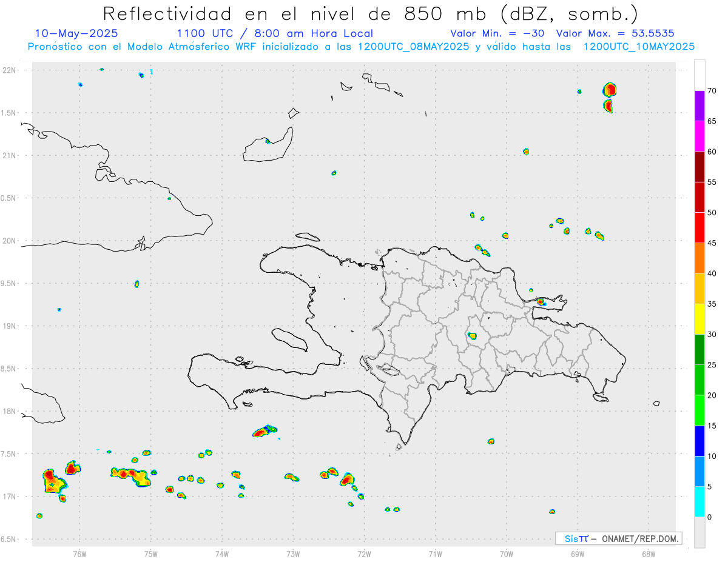Select the 'Valor Min. = -30' text
Viewport: 728px width, 562px height.
497,33
